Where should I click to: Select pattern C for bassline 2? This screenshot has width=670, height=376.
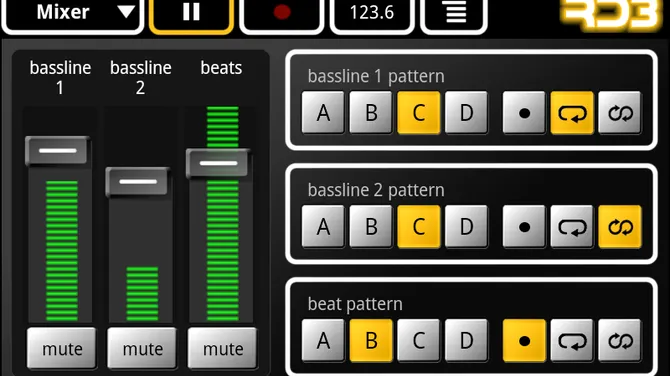click(x=419, y=227)
